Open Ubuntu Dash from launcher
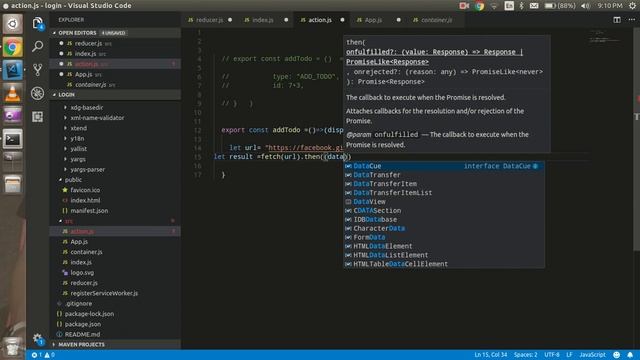The width and height of the screenshot is (640, 360). pos(13,24)
